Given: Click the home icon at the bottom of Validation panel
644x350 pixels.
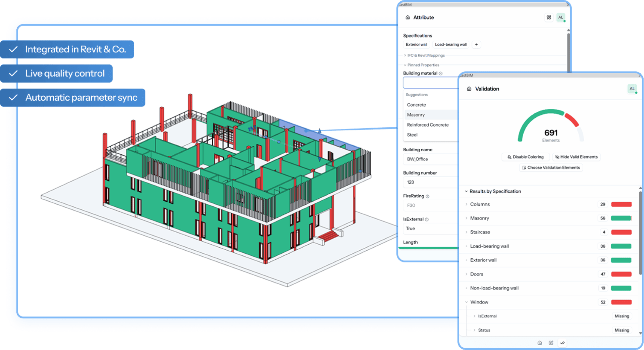Looking at the screenshot, I should click(540, 343).
